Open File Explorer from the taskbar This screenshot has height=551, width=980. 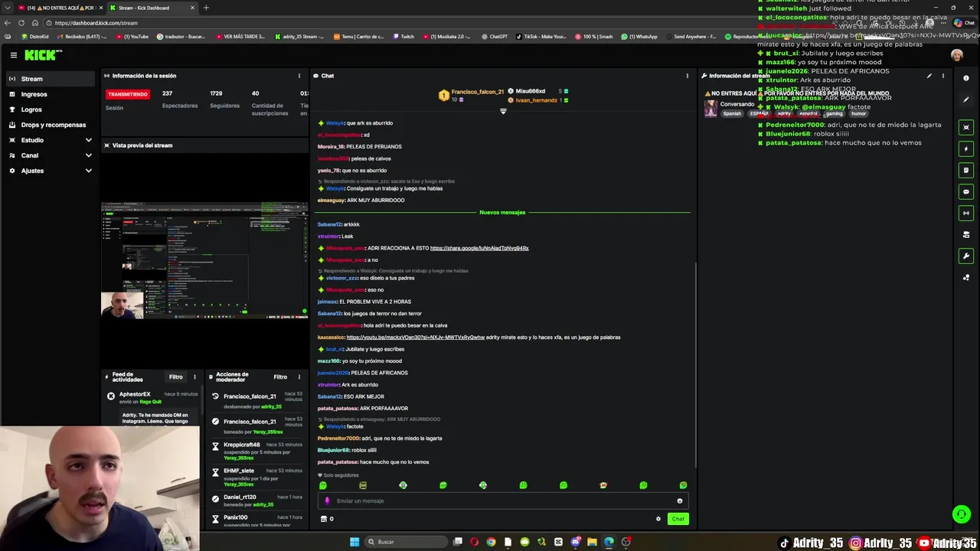click(x=592, y=542)
